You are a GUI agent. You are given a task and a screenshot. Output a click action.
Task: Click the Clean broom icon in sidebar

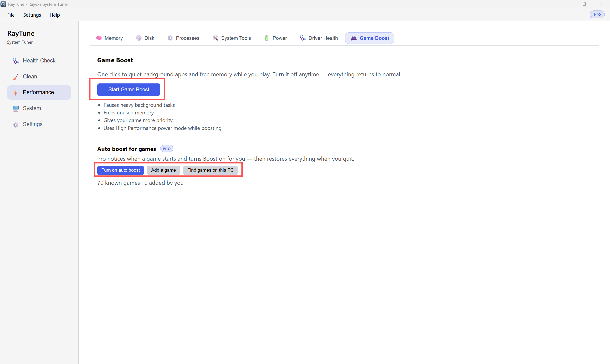[x=16, y=77]
